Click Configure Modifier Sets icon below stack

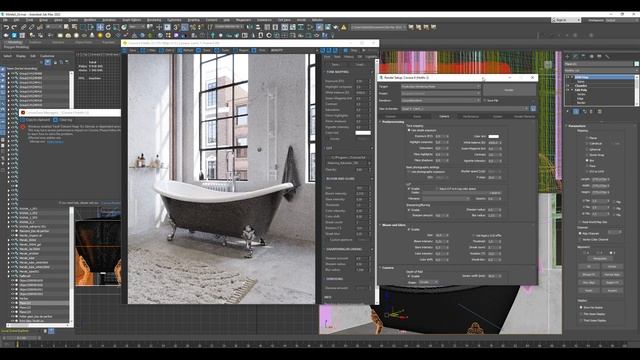600,111
